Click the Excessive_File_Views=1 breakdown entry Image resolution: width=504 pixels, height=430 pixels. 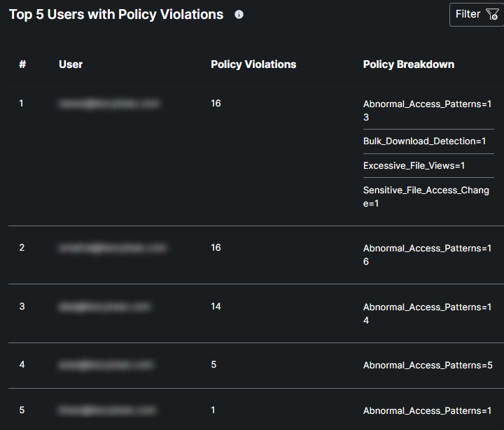[414, 166]
